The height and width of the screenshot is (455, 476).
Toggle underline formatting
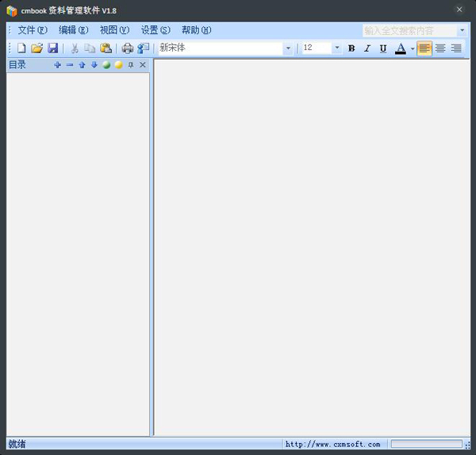pyautogui.click(x=383, y=48)
